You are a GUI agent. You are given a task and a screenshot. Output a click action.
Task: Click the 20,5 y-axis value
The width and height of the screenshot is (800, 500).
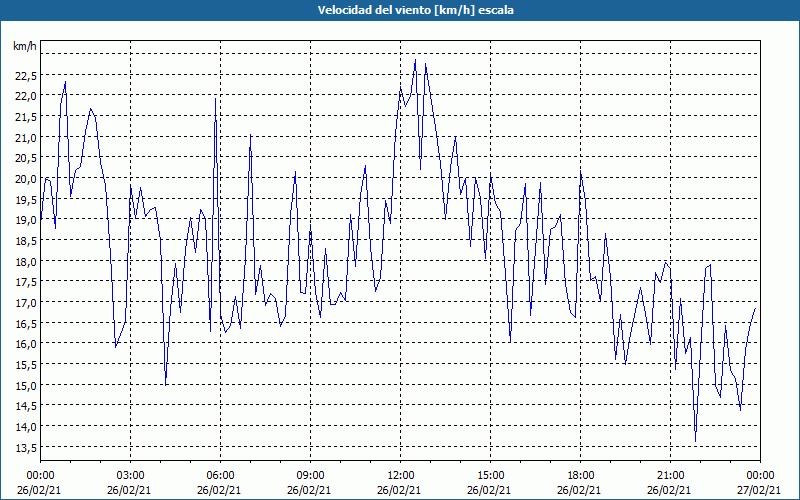26,158
